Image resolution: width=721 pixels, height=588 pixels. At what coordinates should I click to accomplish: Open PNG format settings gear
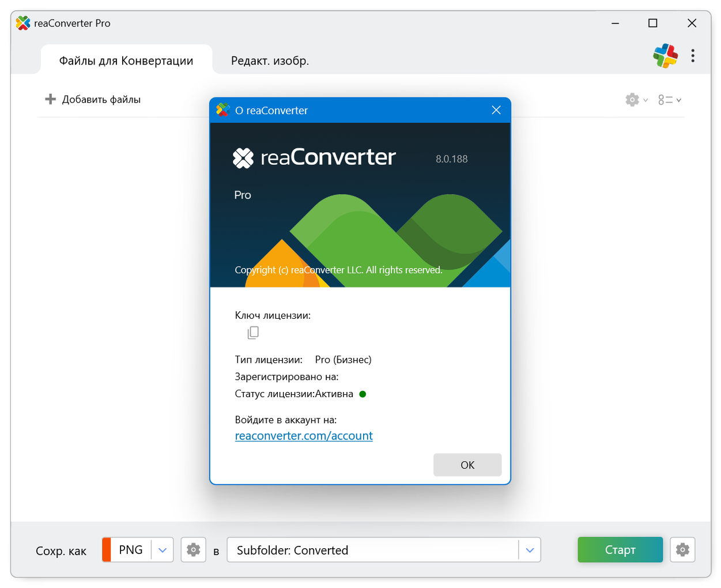[194, 550]
